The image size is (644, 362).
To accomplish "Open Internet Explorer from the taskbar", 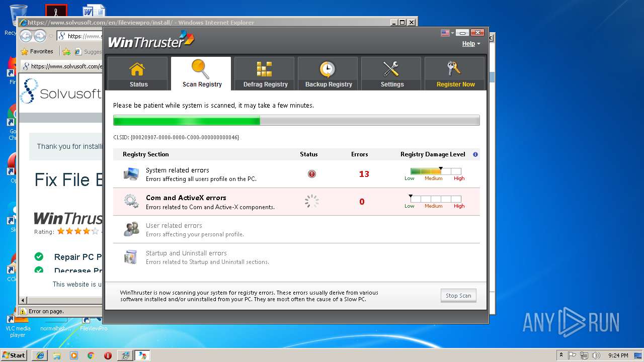I will point(40,355).
